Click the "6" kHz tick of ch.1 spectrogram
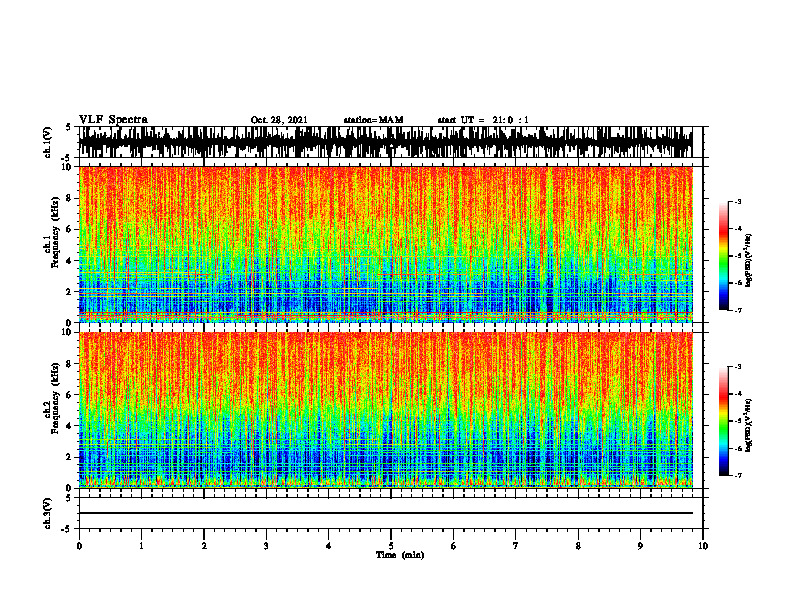Viewport: 792px width, 612px height. pos(70,229)
